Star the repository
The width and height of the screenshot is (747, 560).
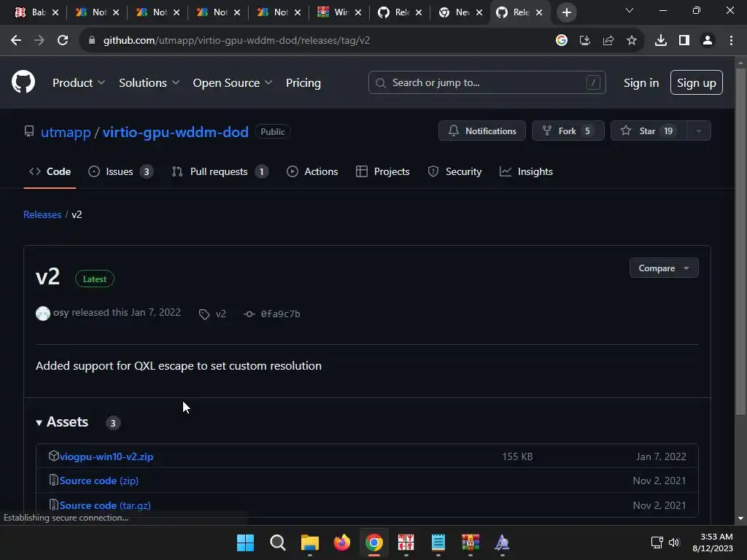[649, 131]
